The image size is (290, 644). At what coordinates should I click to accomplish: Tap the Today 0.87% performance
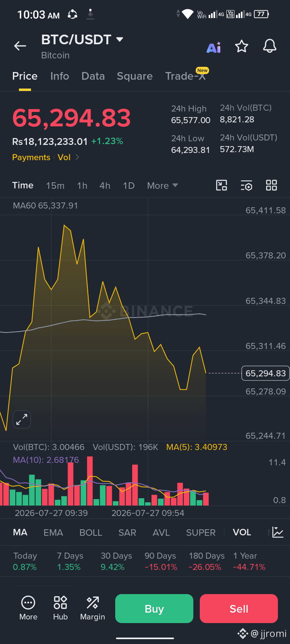point(25,561)
